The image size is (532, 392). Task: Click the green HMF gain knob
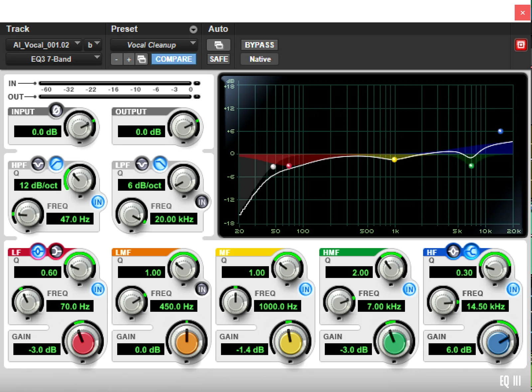tap(394, 342)
